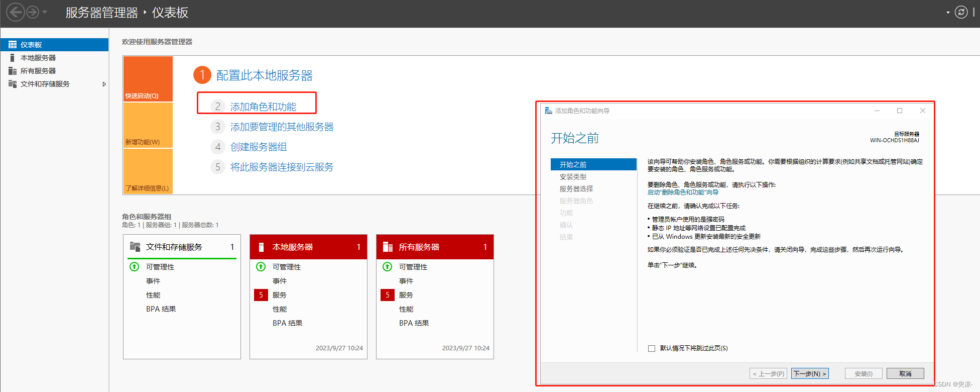The image size is (980, 392).
Task: Click the 所有服务器 tile header icon
Action: pos(388,247)
